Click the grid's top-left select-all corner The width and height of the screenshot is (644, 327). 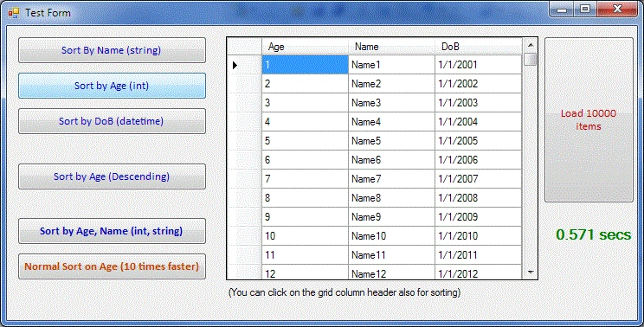coord(244,47)
